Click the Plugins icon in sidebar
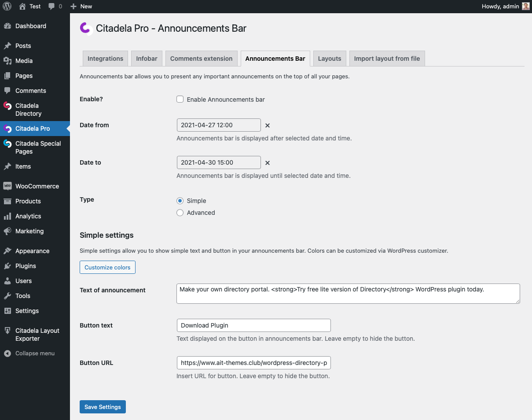Viewport: 532px width, 420px height. (7, 266)
